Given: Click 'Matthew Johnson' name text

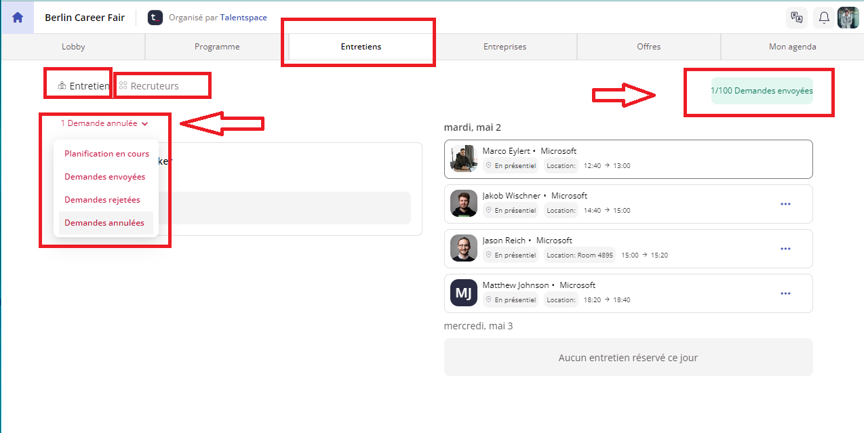Looking at the screenshot, I should [516, 285].
